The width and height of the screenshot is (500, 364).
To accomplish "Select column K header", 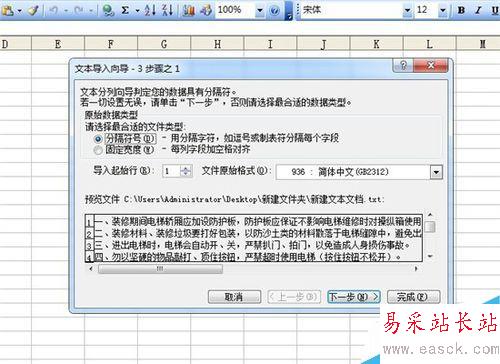I will [376, 44].
